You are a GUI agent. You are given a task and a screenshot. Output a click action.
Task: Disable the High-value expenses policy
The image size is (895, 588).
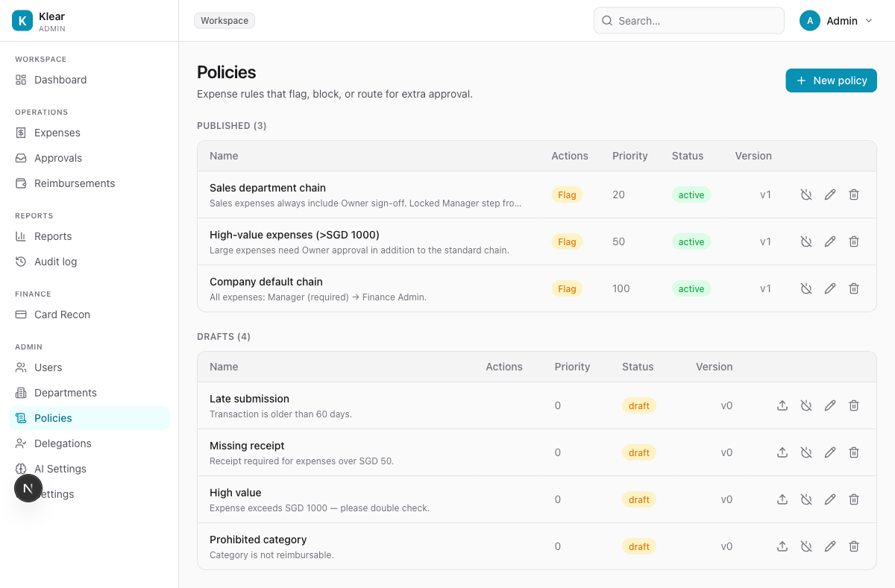pos(806,241)
